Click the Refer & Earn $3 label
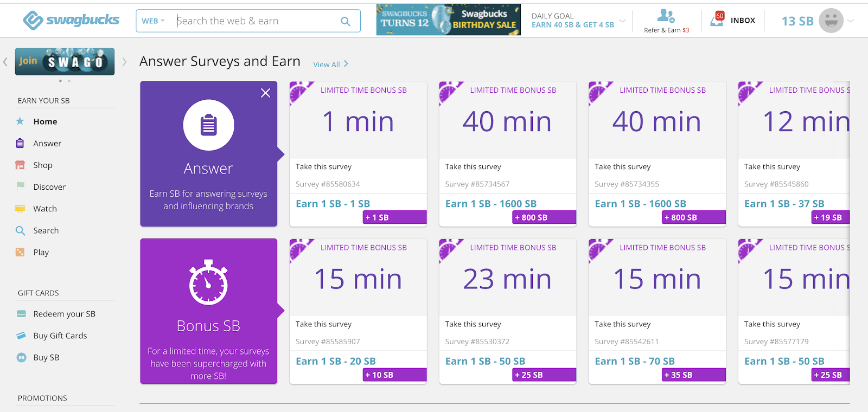The height and width of the screenshot is (412, 868). pyautogui.click(x=667, y=30)
